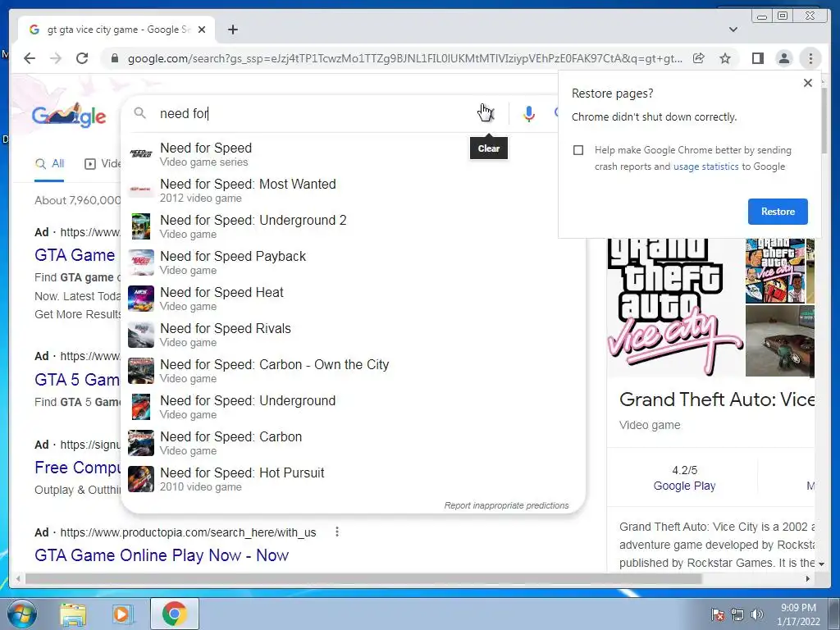Go to the Google home logo
The image size is (840, 630).
(x=69, y=115)
